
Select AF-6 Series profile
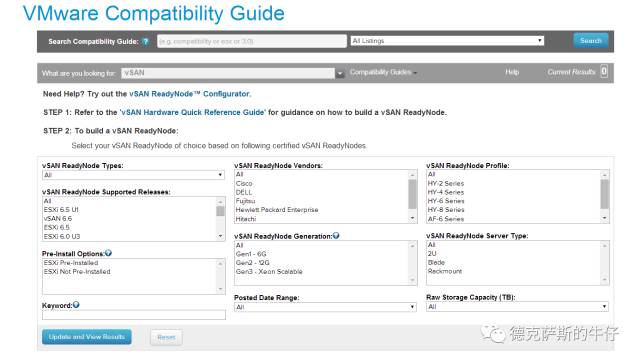(446, 219)
